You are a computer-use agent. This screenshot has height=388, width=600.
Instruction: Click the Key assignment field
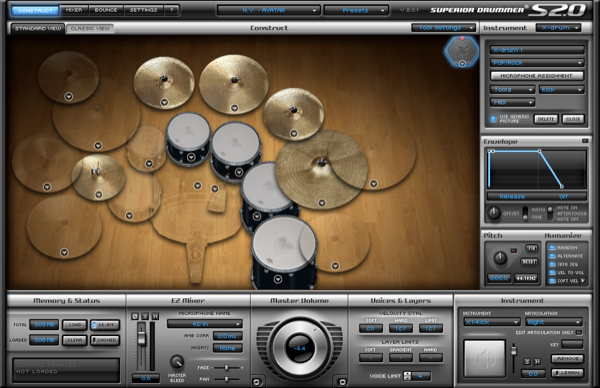click(x=572, y=344)
